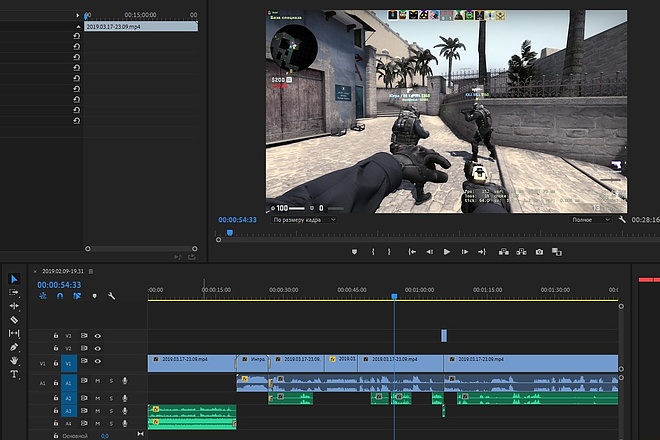Select the Ripple Edit tool

click(x=14, y=306)
